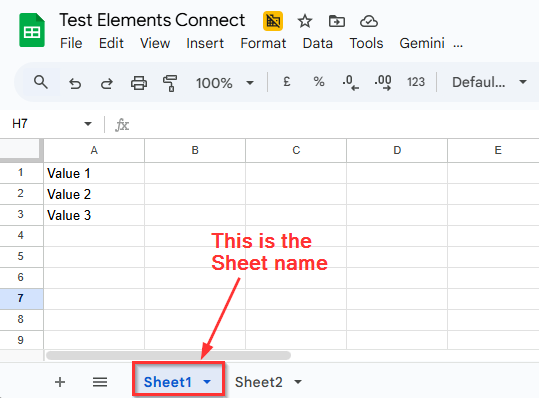Select the Sheet1 tab
This screenshot has width=539, height=398.
167,382
